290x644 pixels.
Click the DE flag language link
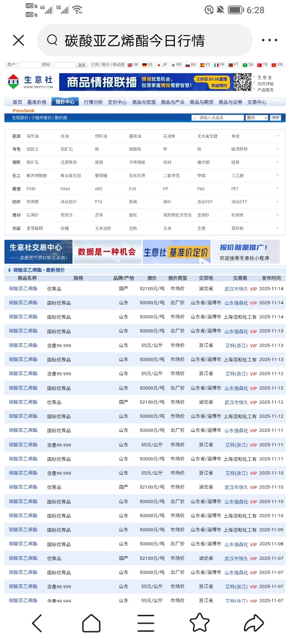point(147,65)
